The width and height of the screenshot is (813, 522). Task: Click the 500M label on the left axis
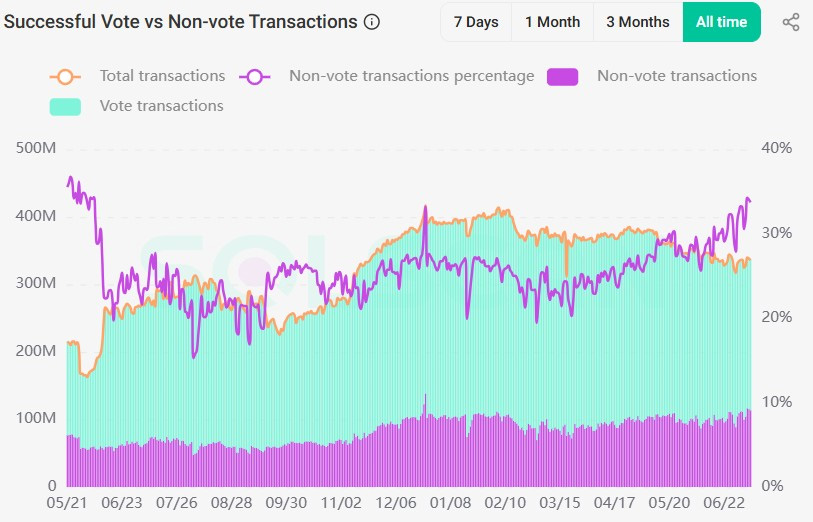(x=37, y=148)
